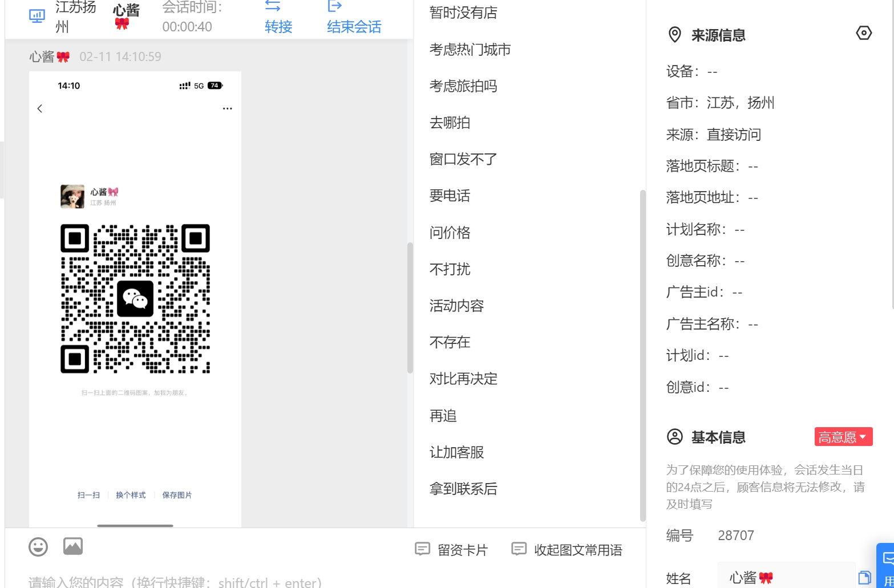Click the 创意id line
The image size is (894, 588).
(697, 387)
